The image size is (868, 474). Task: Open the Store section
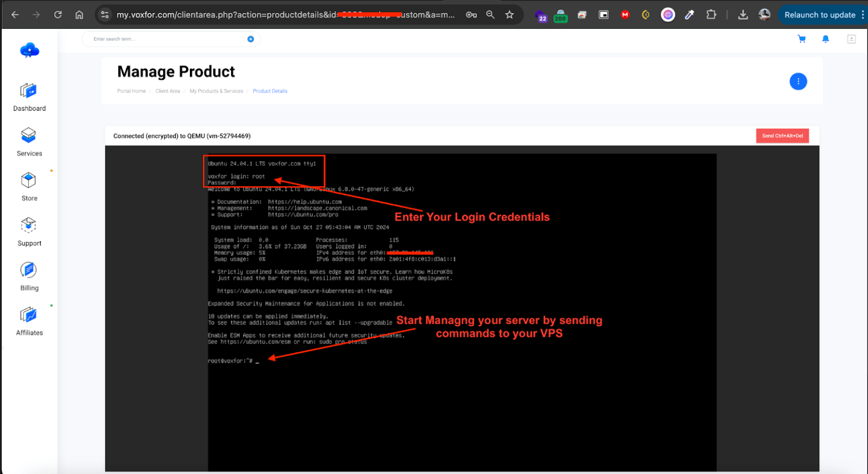pos(29,188)
